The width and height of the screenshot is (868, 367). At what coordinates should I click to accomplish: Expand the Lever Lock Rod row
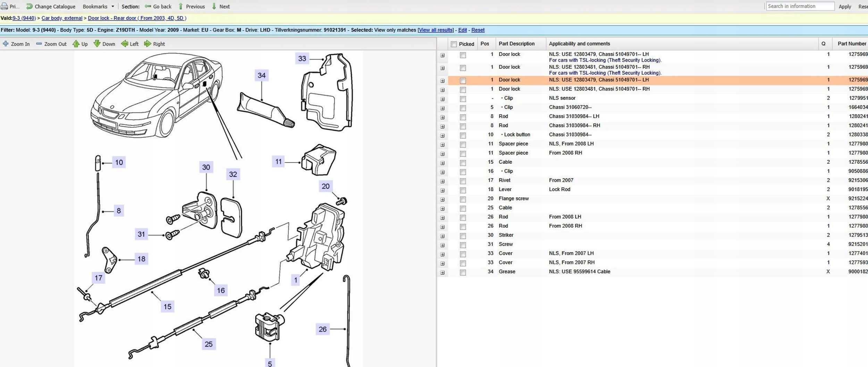tap(442, 190)
